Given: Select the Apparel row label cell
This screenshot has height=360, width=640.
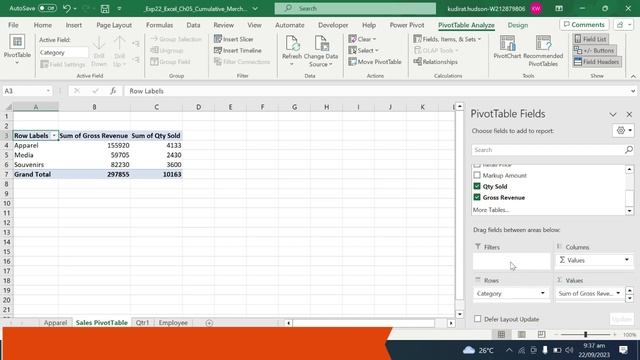Looking at the screenshot, I should pyautogui.click(x=36, y=145).
